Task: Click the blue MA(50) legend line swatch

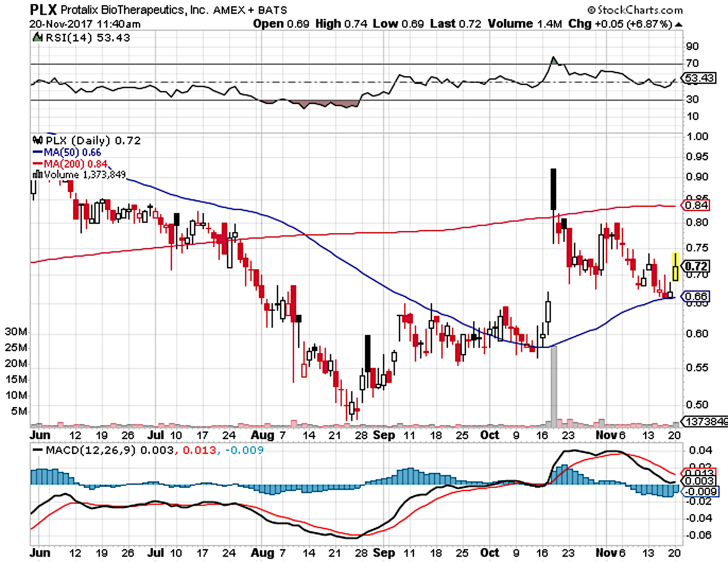Action: [x=37, y=153]
